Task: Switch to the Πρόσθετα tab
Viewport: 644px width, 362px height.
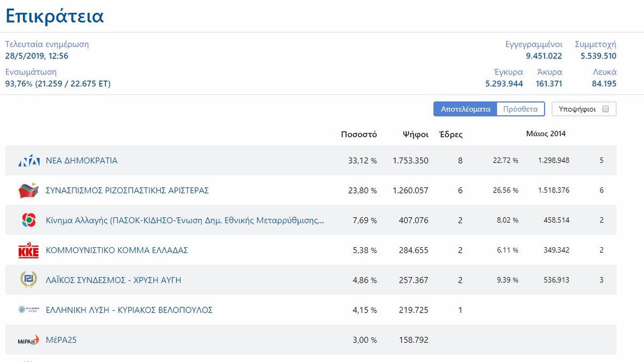Action: [x=521, y=109]
